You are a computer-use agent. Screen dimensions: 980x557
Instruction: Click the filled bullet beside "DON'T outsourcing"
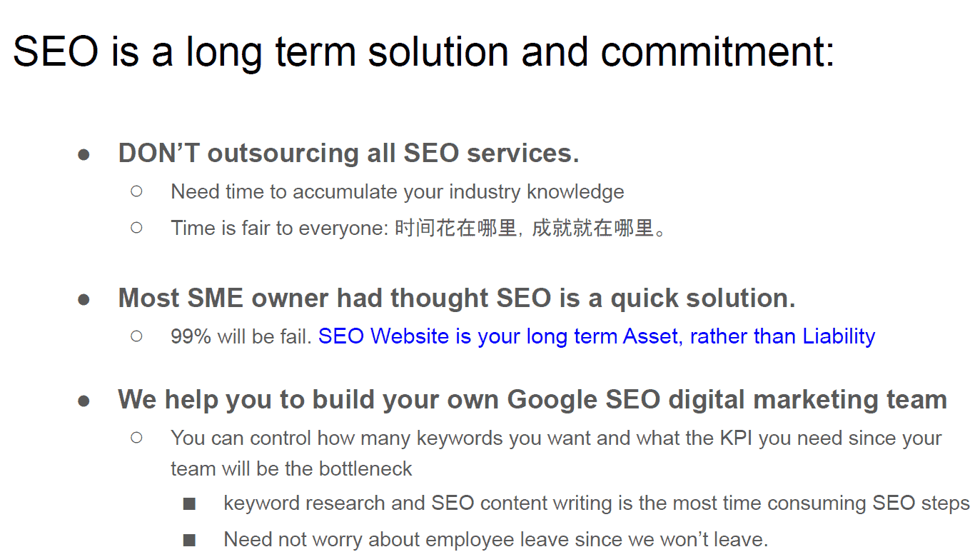(x=84, y=154)
